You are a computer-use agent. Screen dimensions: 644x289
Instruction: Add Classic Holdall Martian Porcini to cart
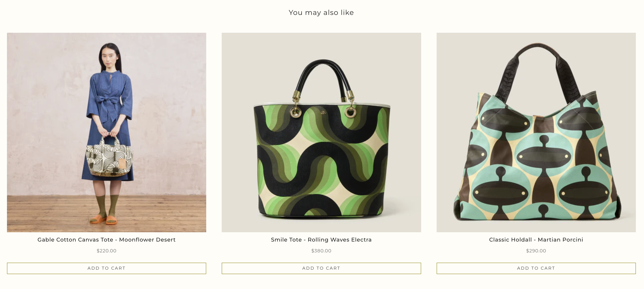pos(536,268)
